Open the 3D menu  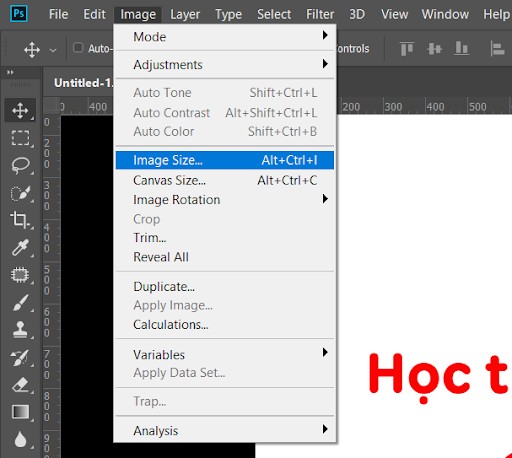[357, 14]
